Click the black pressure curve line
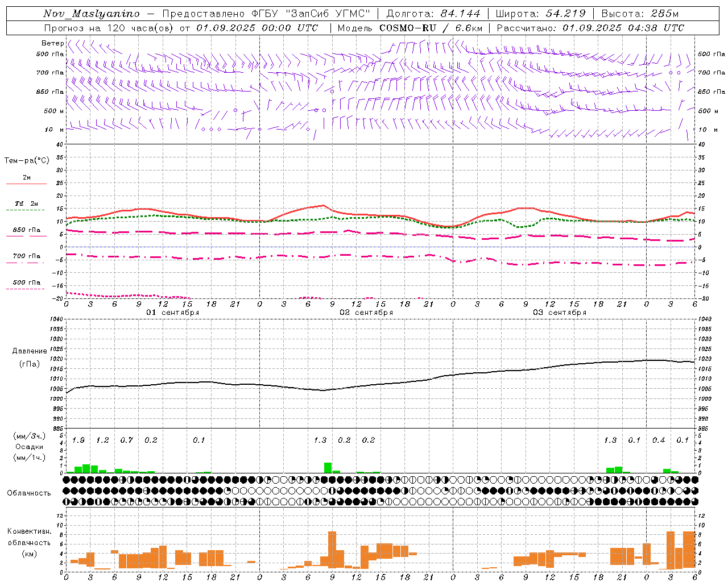 point(381,384)
